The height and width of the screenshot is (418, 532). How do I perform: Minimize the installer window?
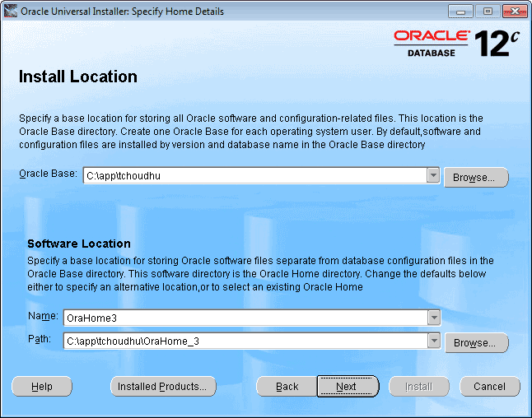coord(460,12)
